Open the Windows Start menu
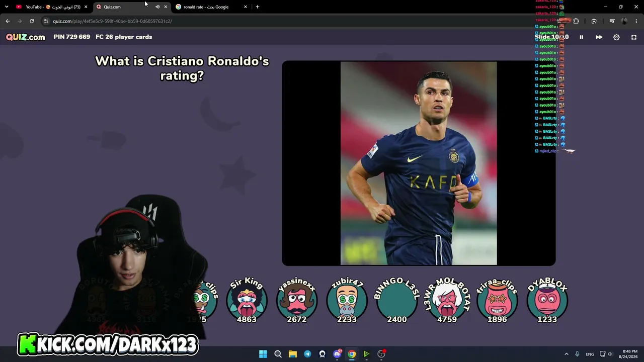 coord(263,354)
